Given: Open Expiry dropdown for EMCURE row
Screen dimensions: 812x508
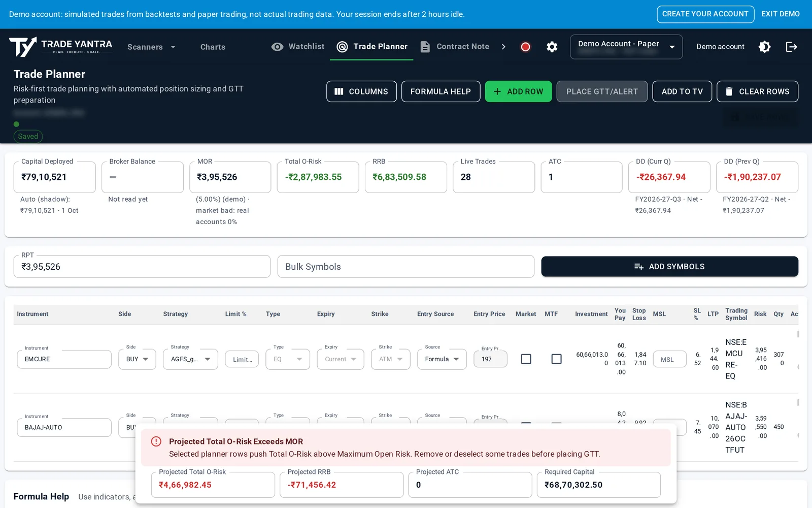Looking at the screenshot, I should click(341, 359).
